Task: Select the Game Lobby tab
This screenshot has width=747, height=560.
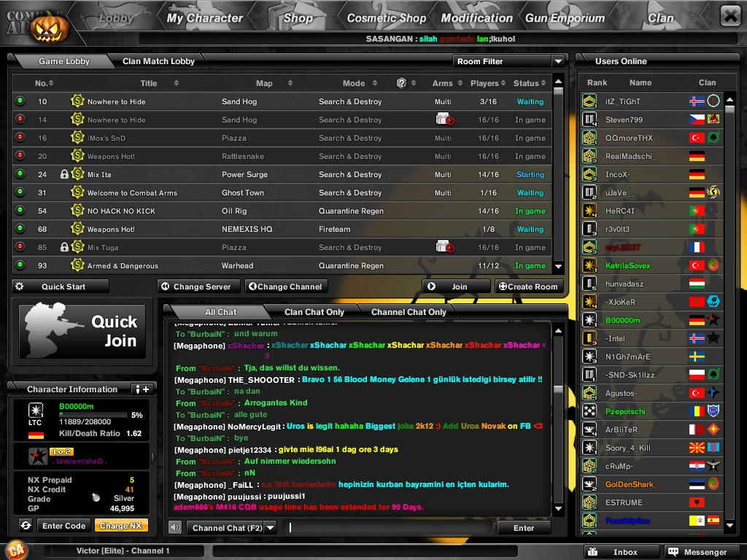Action: (64, 61)
